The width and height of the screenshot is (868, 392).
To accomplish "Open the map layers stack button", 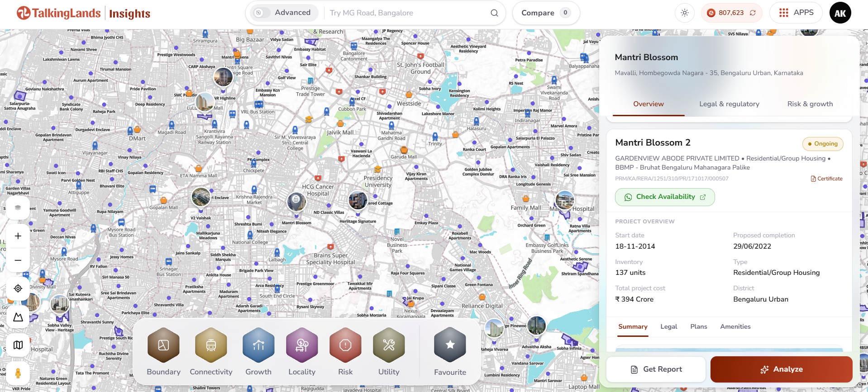I will (x=18, y=208).
